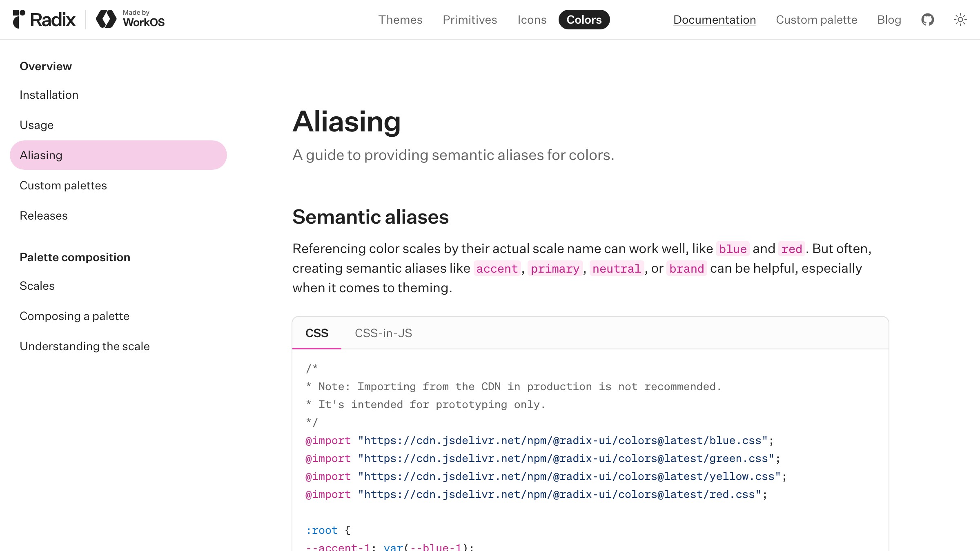Navigate to Primitives in the top navigation
This screenshot has width=980, height=551.
470,20
